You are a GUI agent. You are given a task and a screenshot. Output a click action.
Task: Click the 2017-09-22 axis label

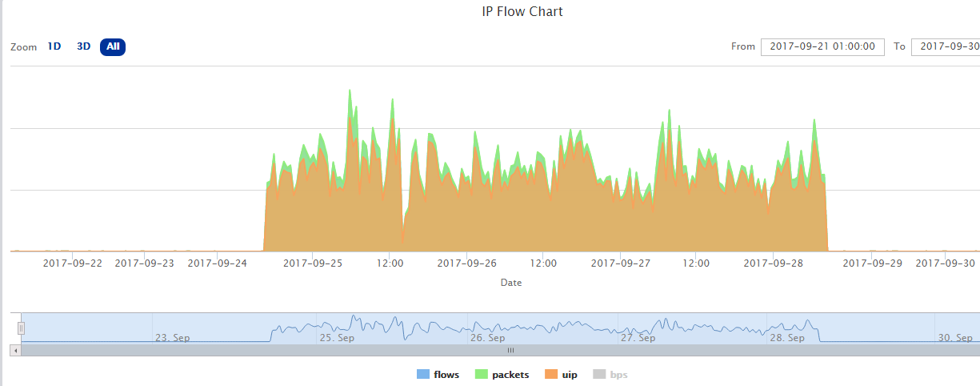click(x=73, y=263)
